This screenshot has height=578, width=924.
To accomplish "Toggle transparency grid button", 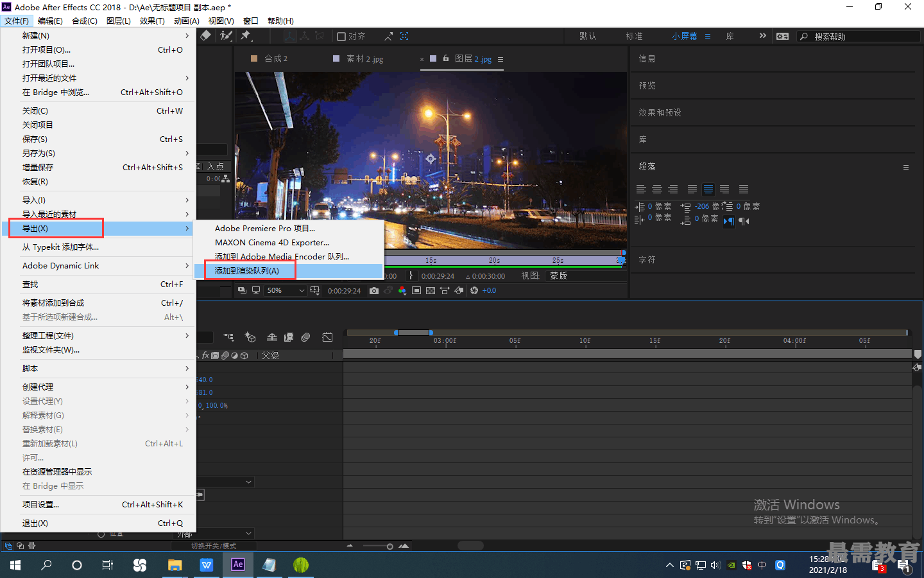I will pos(431,291).
